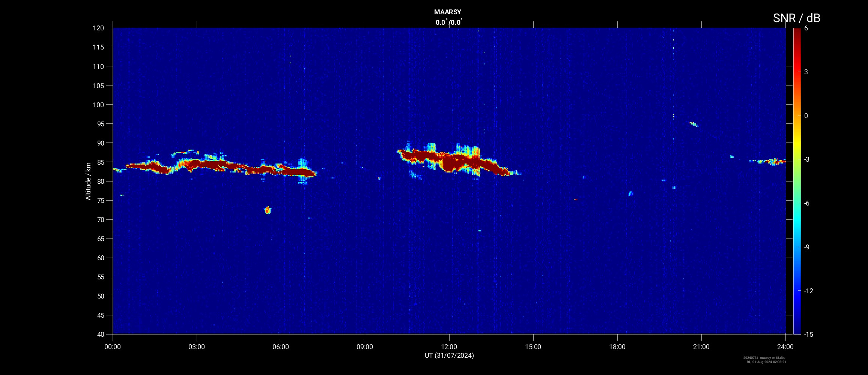
Task: Click colorbar value "-15"
Action: [x=809, y=334]
